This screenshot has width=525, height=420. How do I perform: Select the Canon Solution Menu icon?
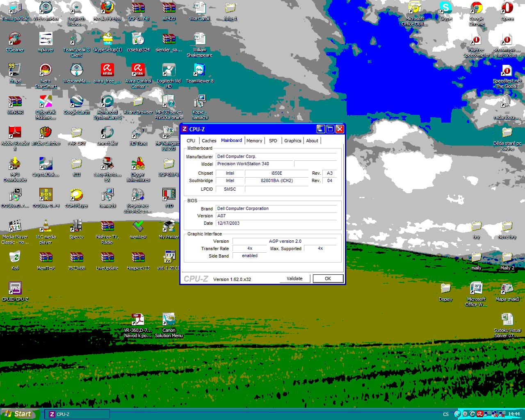[169, 325]
